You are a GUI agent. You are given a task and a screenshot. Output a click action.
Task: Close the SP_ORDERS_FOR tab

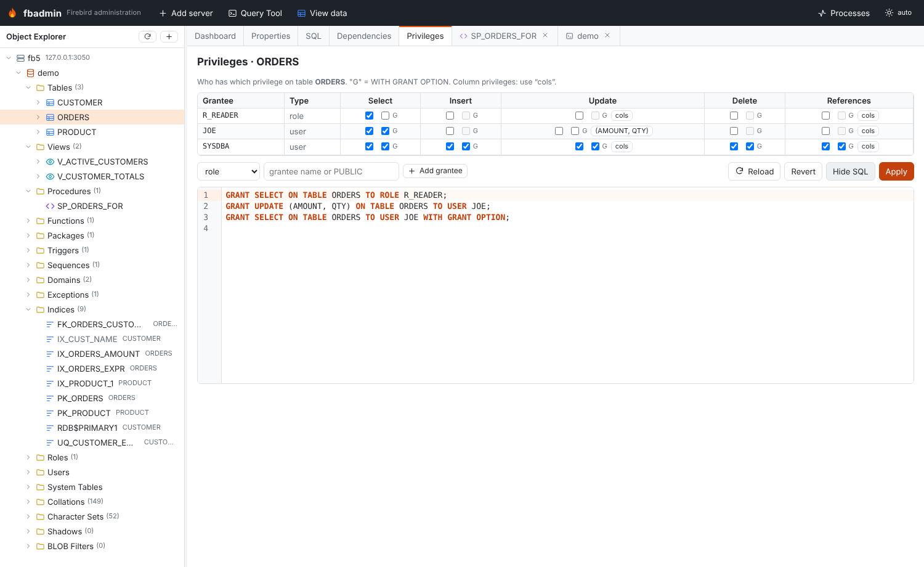pyautogui.click(x=545, y=35)
